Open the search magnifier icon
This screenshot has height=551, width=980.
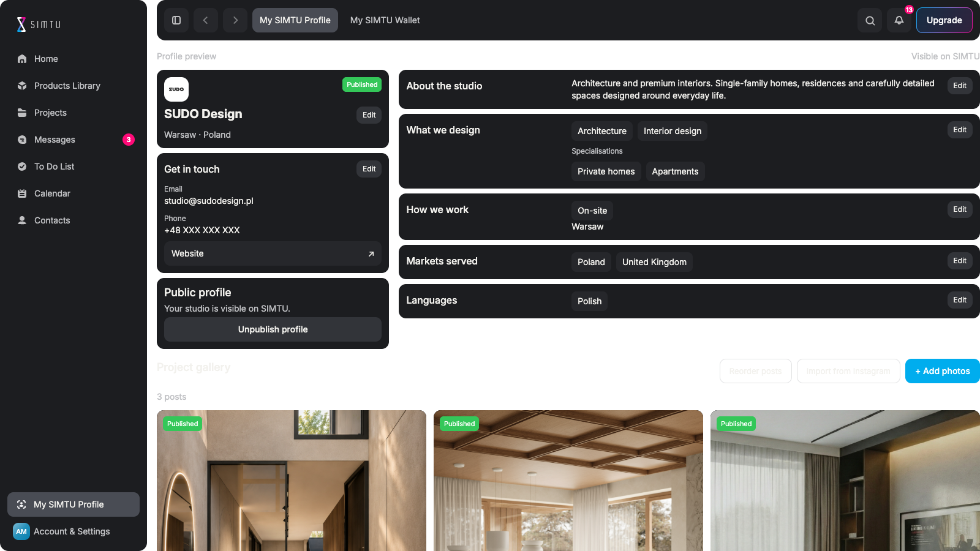pos(870,20)
